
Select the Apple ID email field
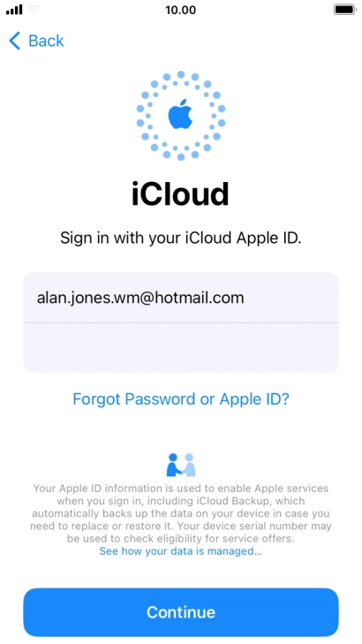181,298
